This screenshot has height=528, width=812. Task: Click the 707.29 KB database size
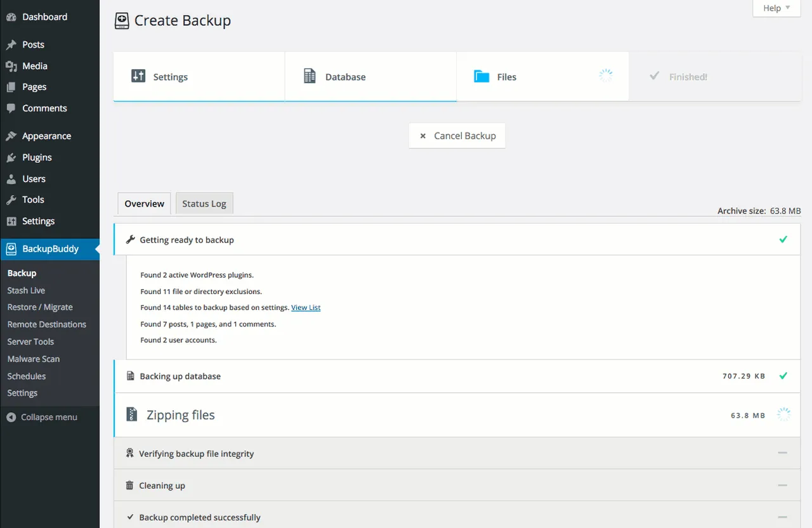(744, 376)
